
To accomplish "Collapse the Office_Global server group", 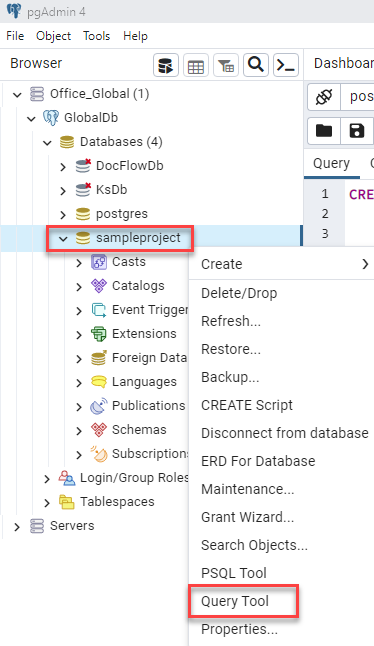I will coord(17,95).
